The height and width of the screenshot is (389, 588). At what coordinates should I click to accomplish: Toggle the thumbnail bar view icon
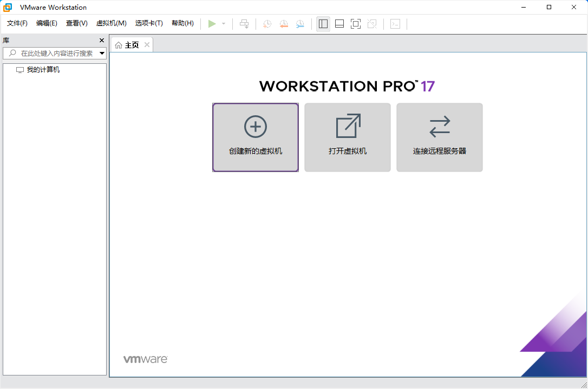339,24
